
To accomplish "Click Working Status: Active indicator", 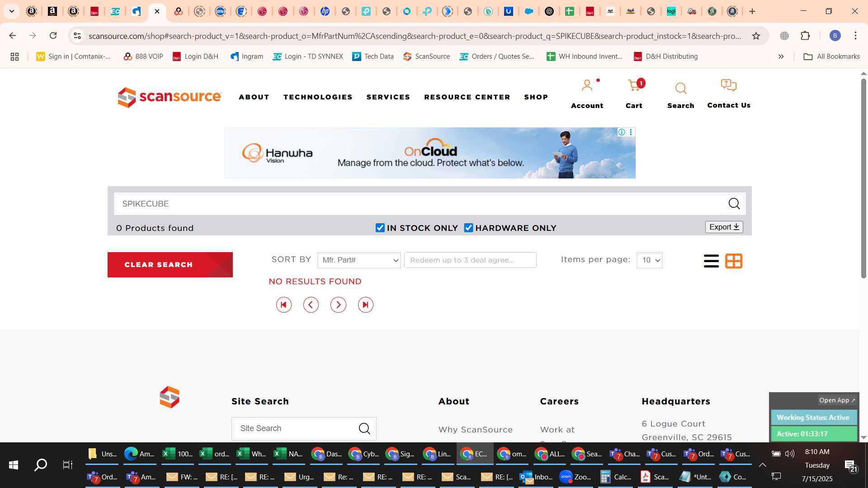I will click(x=813, y=418).
